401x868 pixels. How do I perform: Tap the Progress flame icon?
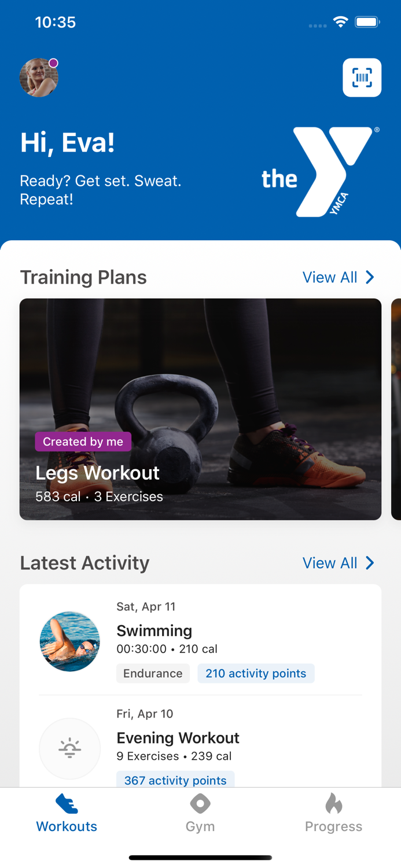[334, 803]
